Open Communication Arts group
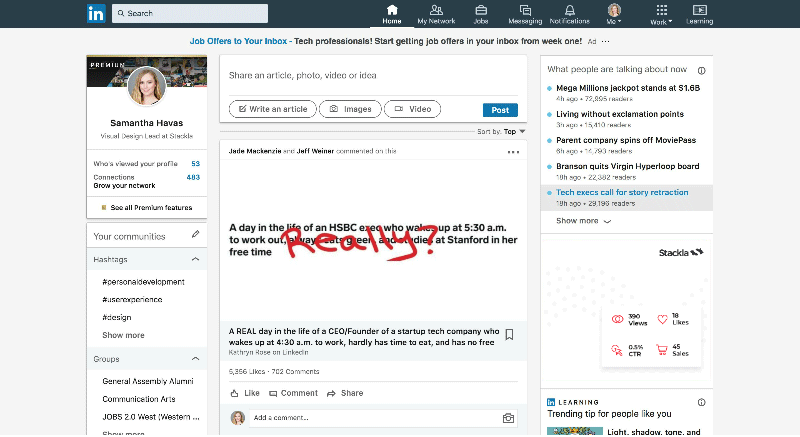This screenshot has height=437, width=800. point(139,399)
